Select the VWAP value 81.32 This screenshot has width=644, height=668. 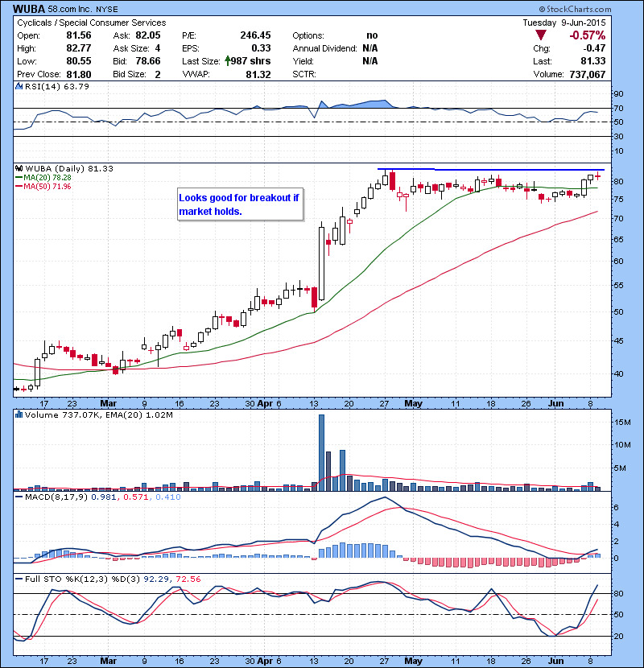pyautogui.click(x=258, y=74)
